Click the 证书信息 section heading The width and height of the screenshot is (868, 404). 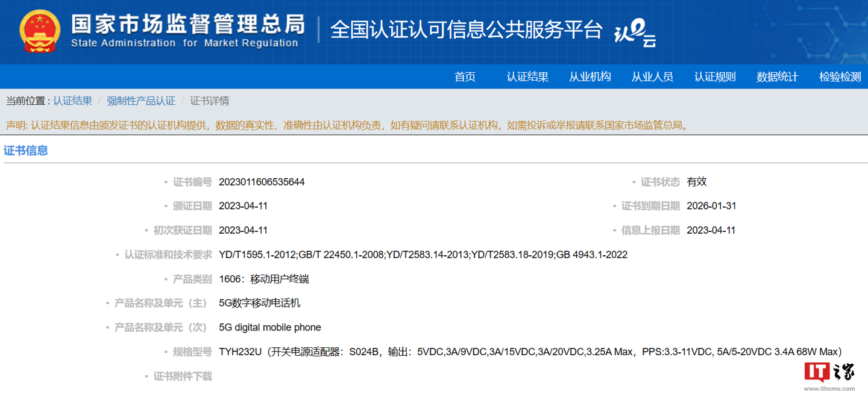click(26, 151)
